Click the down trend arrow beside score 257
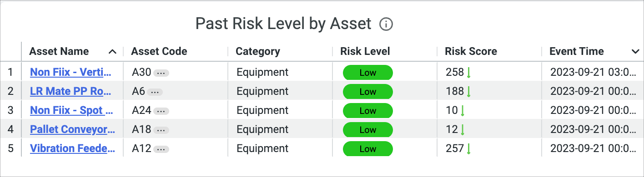This screenshot has height=177, width=644. [468, 149]
